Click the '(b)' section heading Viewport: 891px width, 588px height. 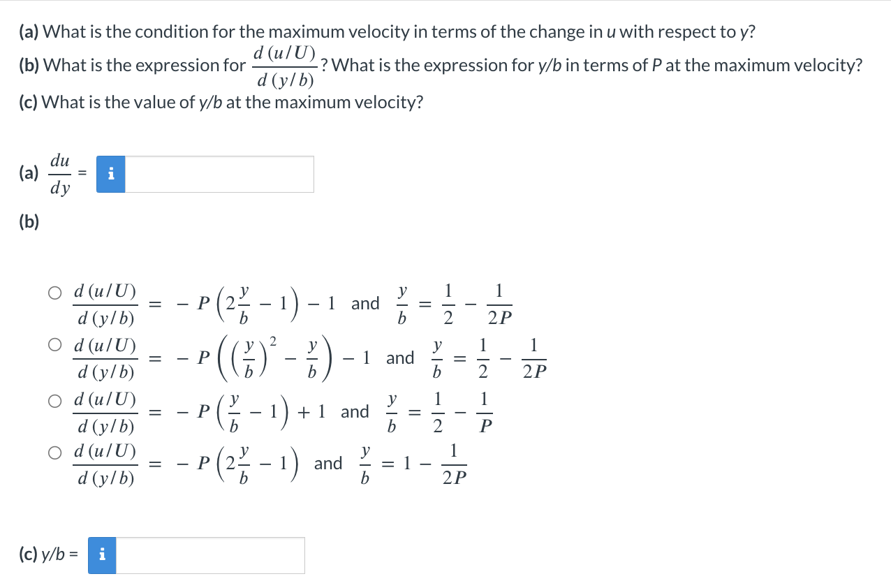[x=28, y=220]
